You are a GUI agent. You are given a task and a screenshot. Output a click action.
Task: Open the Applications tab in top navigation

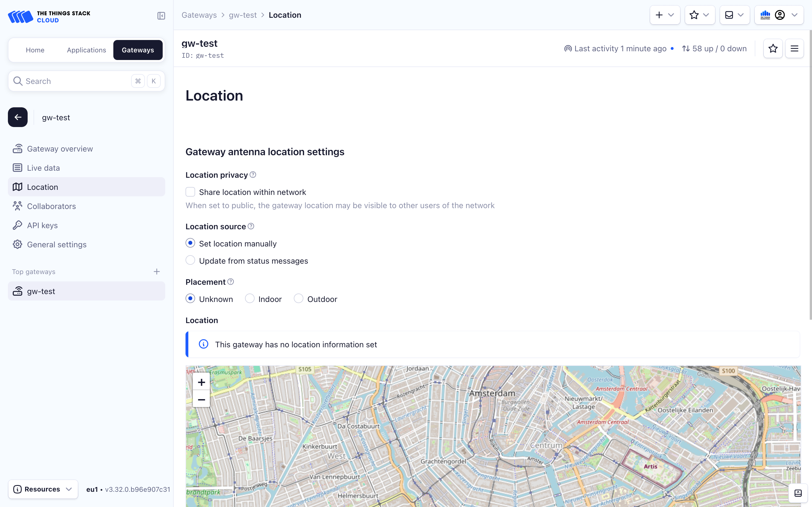click(x=86, y=50)
